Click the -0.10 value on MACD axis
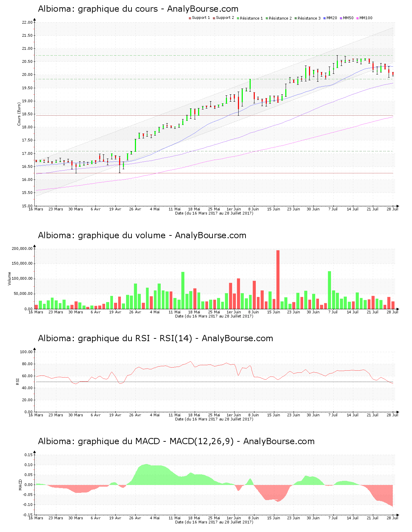 [x=28, y=505]
